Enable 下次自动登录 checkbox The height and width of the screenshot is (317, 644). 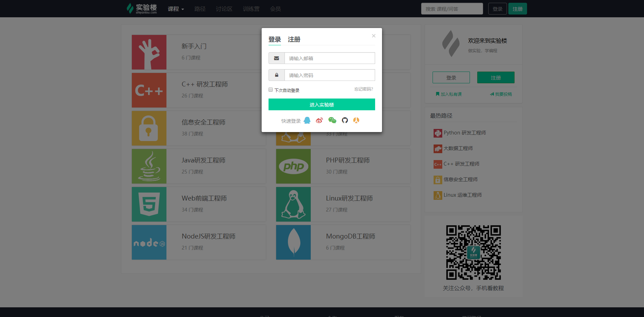(x=271, y=90)
